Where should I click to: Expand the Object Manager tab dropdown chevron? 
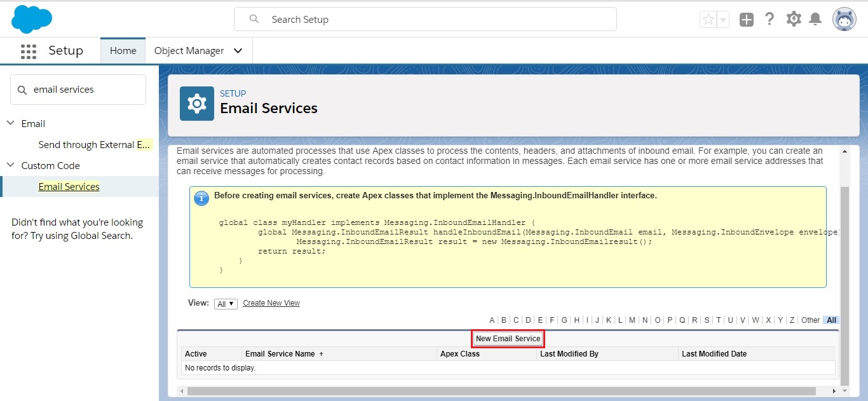click(x=238, y=51)
